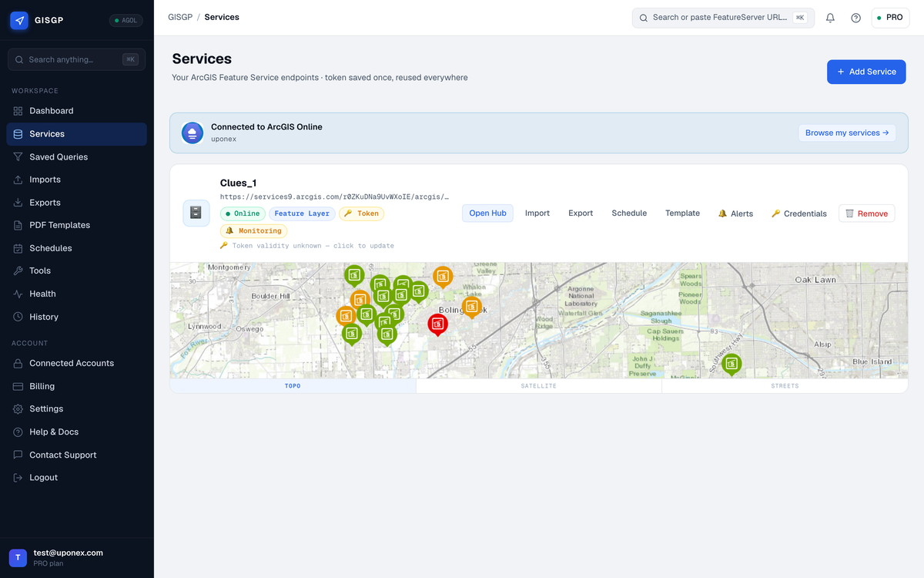The height and width of the screenshot is (578, 924).
Task: Go to Imports in sidebar
Action: coord(76,180)
